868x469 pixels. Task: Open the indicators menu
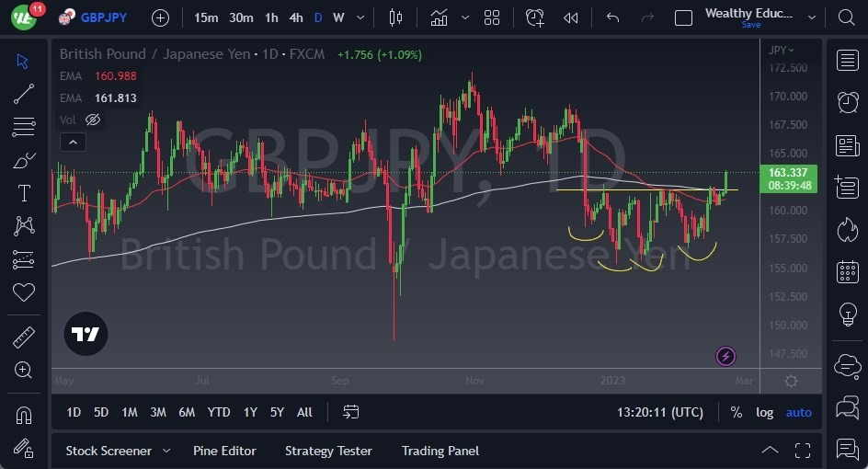click(439, 17)
